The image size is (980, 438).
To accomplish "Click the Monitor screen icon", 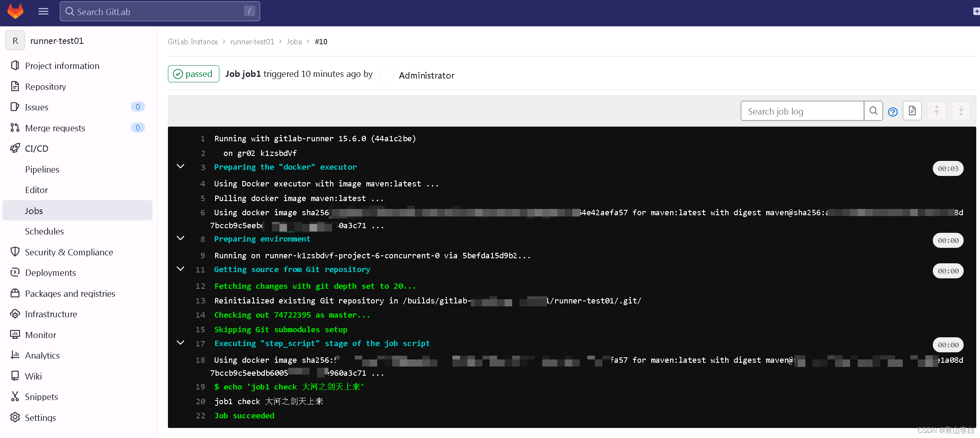I will pos(15,335).
